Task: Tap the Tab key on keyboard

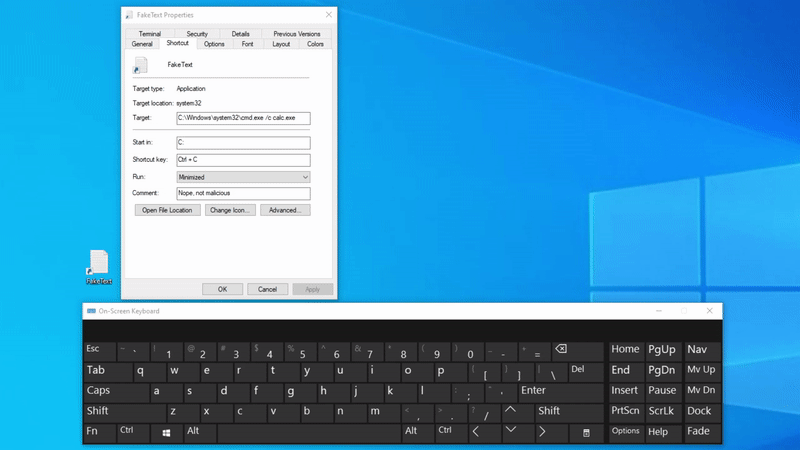Action: [x=108, y=371]
